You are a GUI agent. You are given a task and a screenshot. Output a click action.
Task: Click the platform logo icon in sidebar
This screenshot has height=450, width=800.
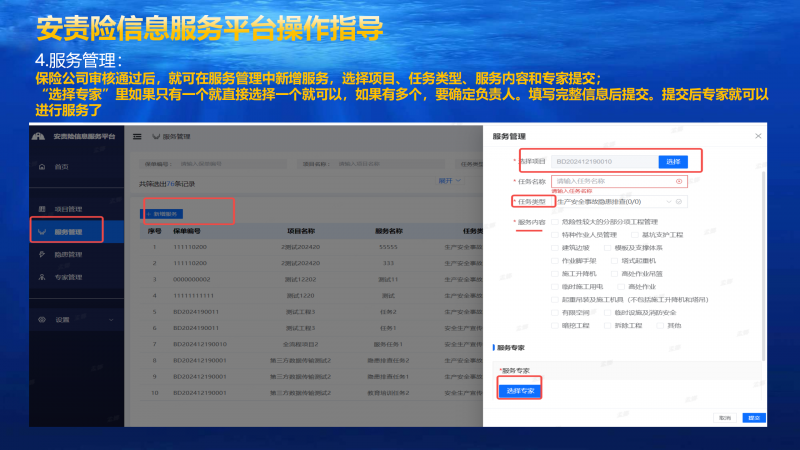(38, 136)
